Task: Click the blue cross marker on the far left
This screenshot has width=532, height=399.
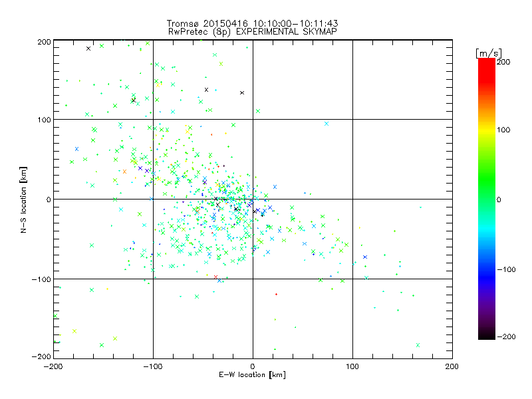Action: pos(76,149)
